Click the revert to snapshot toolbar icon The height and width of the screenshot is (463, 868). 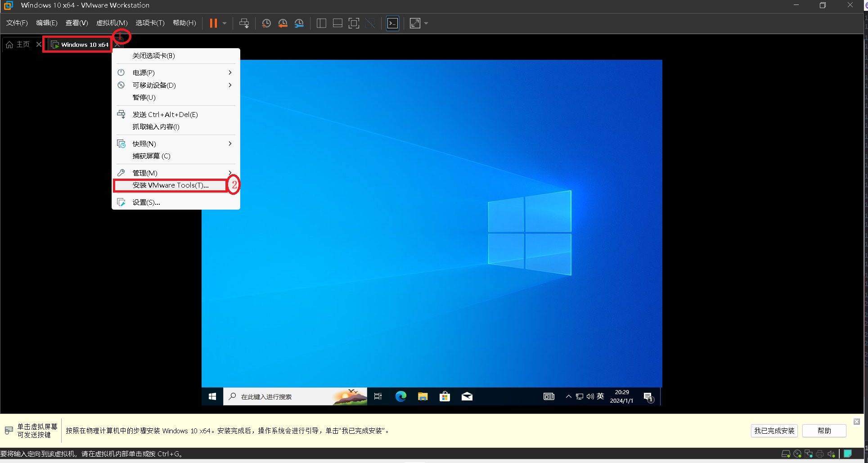(x=283, y=23)
